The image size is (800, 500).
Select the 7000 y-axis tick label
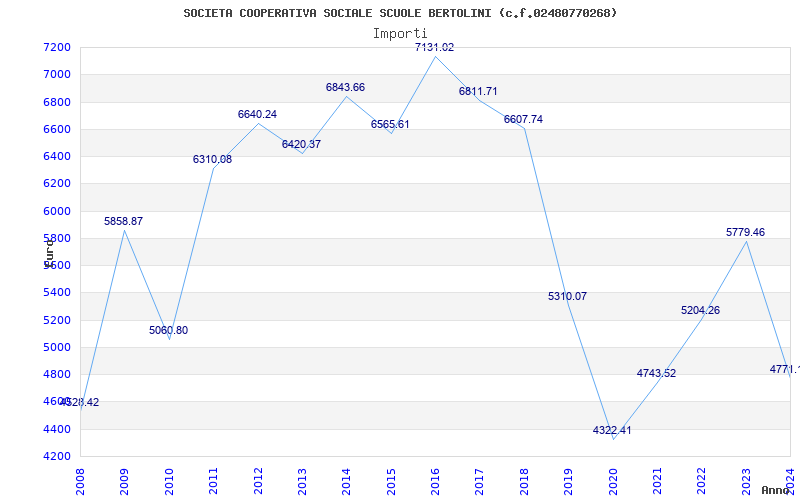point(57,74)
